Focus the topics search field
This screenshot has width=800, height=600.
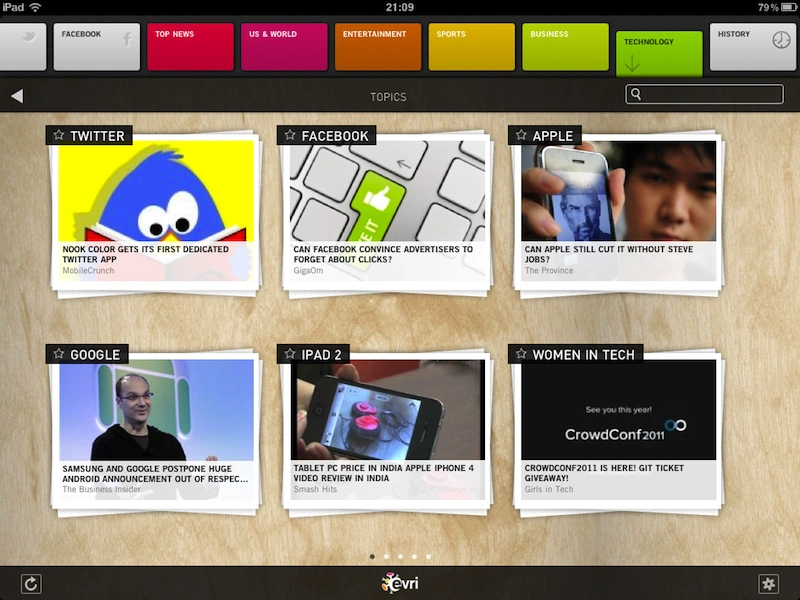click(705, 94)
